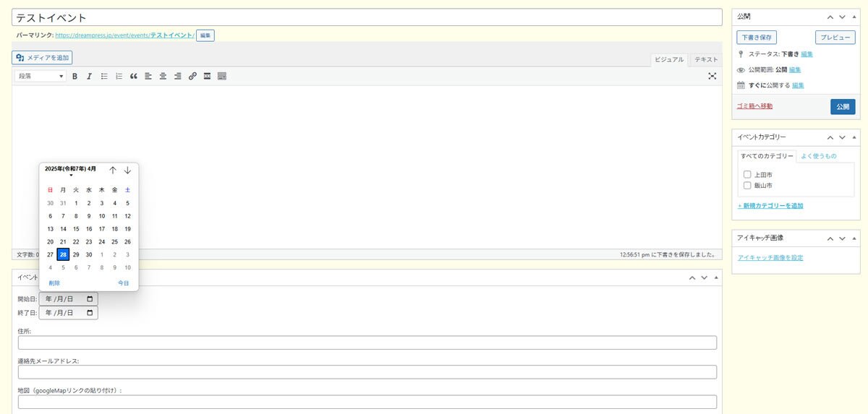This screenshot has height=414, width=868.
Task: Go to next month in calendar
Action: click(127, 170)
